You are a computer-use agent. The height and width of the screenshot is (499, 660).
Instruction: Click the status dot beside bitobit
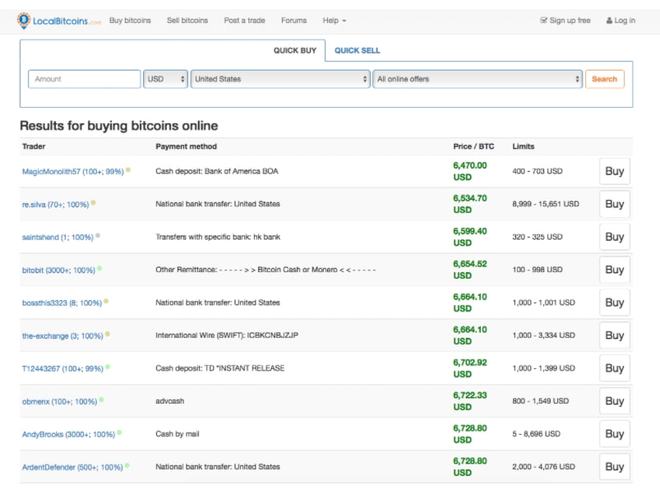click(x=100, y=269)
